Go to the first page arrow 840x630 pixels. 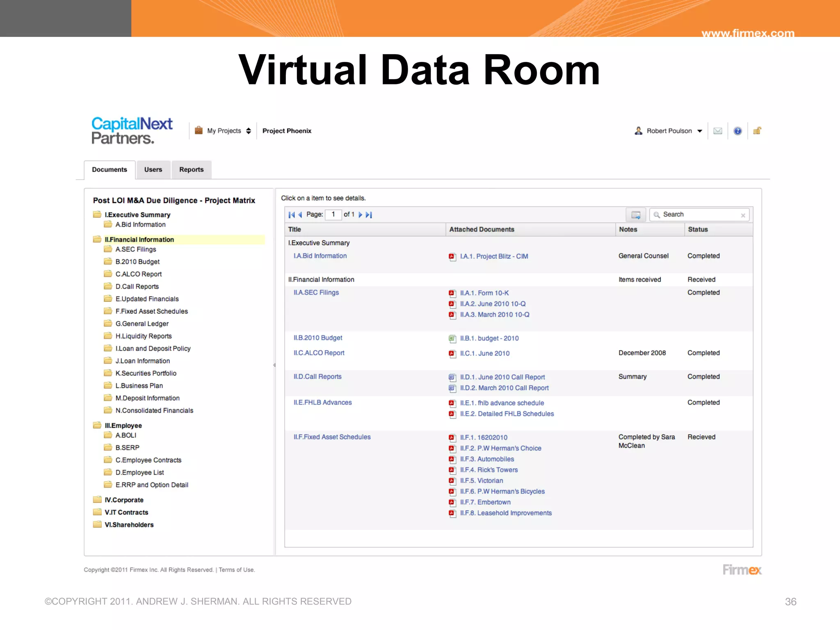point(291,215)
